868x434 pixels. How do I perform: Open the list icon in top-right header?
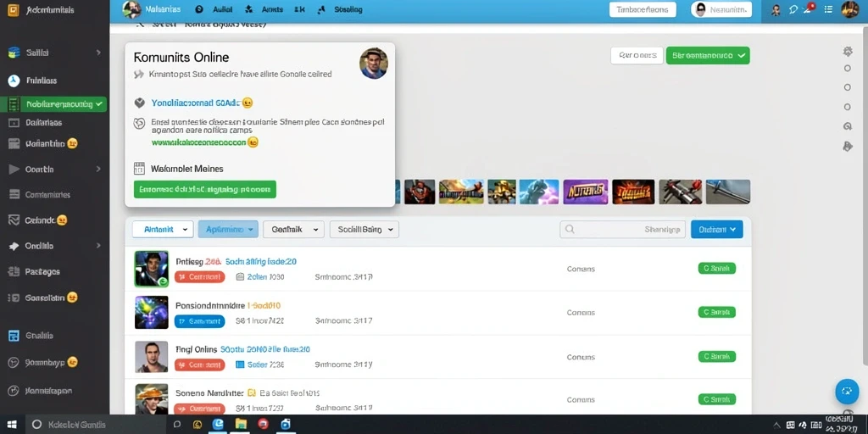click(x=828, y=9)
